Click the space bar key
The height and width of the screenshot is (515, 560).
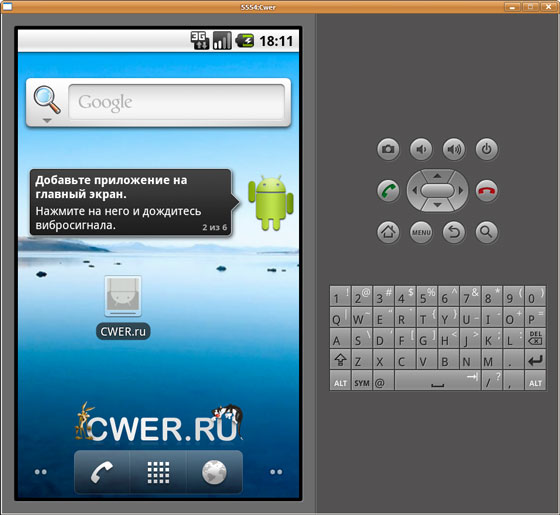point(438,381)
